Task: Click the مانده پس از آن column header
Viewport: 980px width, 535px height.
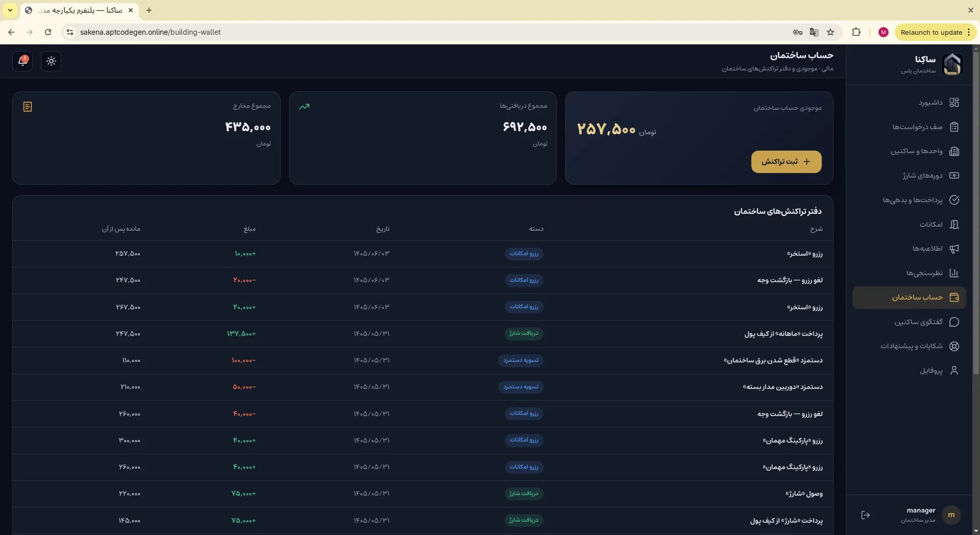Action: (121, 229)
